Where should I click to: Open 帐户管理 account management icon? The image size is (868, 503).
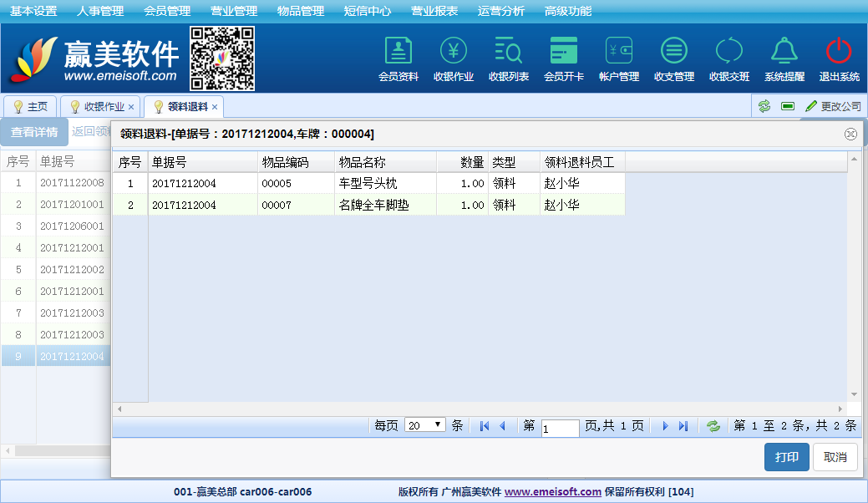pyautogui.click(x=619, y=52)
